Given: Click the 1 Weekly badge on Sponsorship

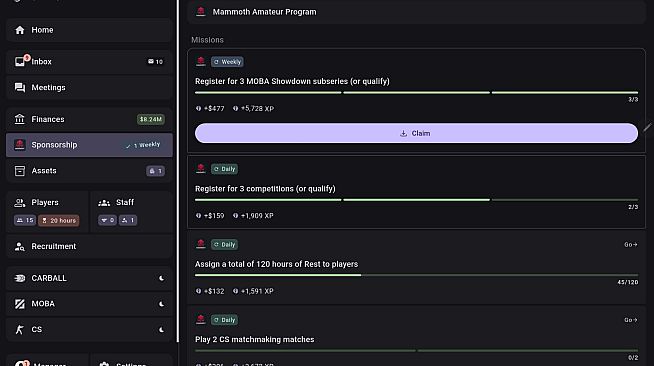Looking at the screenshot, I should 143,145.
